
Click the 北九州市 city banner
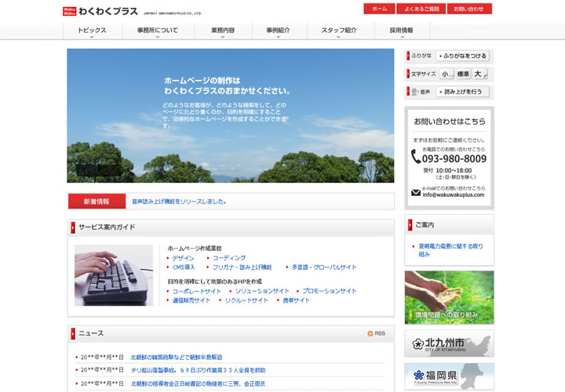click(449, 343)
